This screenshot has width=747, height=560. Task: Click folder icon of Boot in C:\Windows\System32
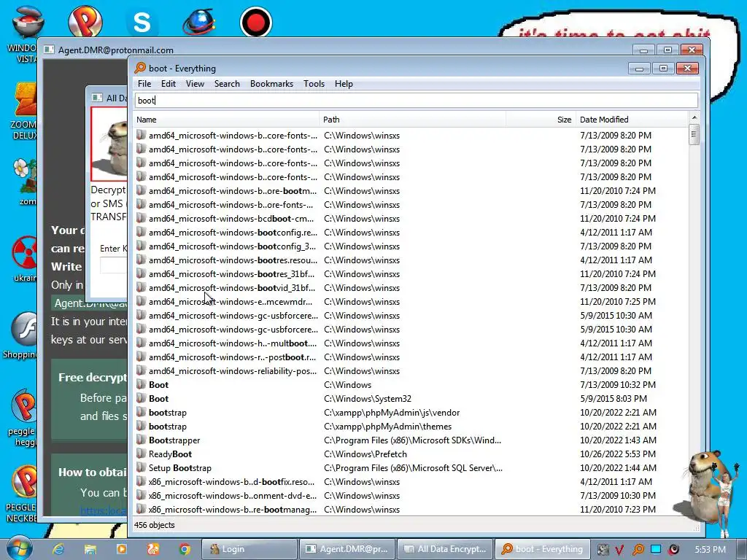click(x=141, y=399)
